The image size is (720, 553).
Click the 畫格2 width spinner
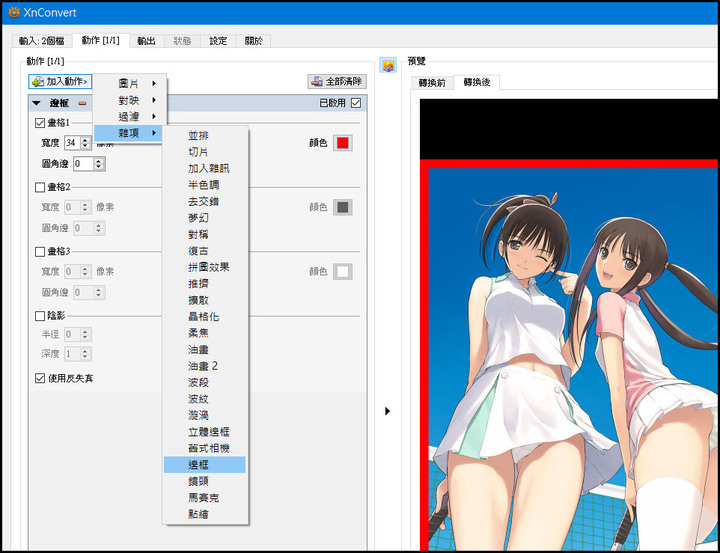pos(85,207)
